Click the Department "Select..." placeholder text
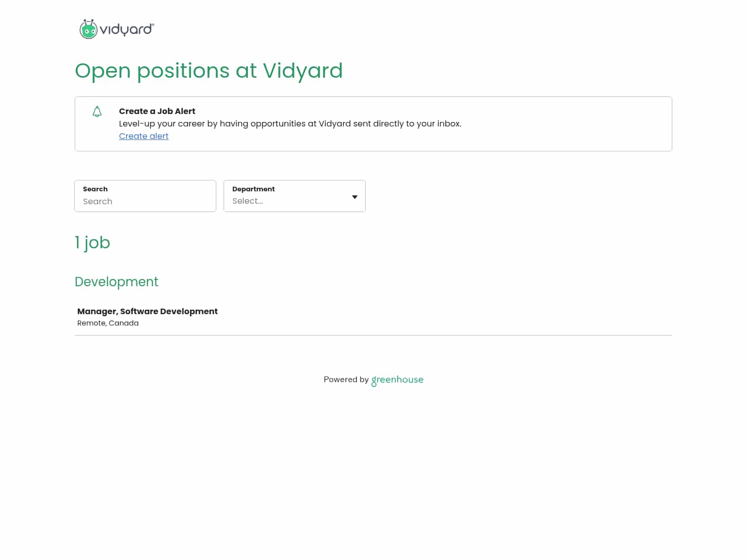747x560 pixels. [x=247, y=201]
